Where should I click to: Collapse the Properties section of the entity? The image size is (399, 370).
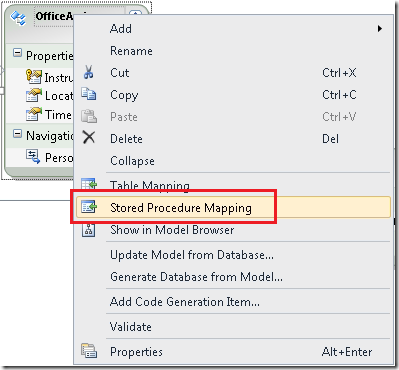point(17,53)
